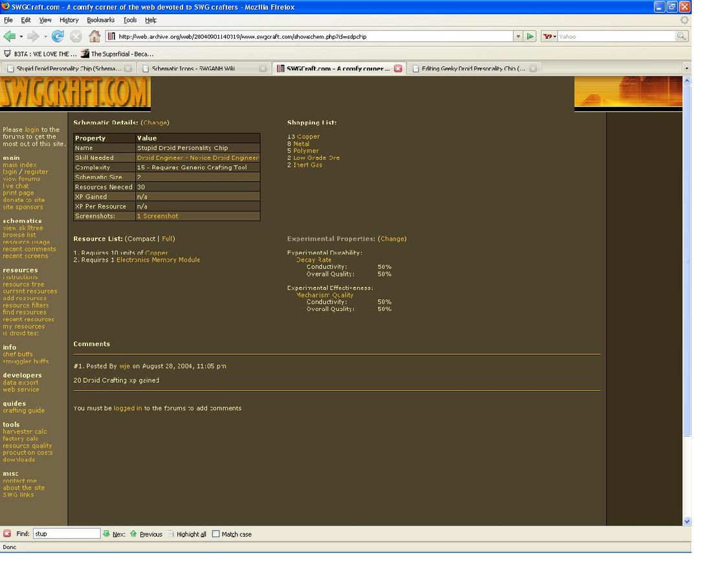728x582 pixels.
Task: Click inside the Find text field
Action: pyautogui.click(x=66, y=533)
